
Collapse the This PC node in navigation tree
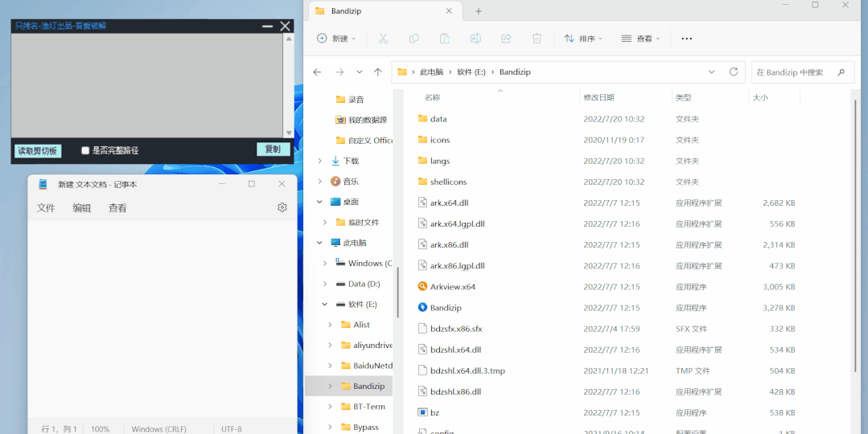319,243
